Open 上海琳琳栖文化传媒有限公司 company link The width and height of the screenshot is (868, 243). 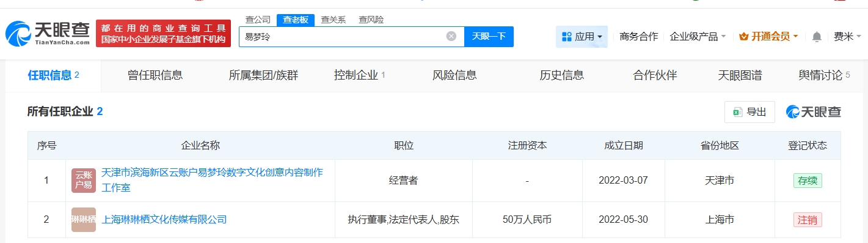tap(164, 219)
